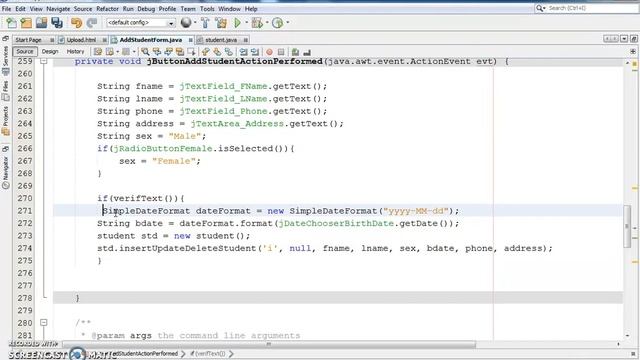Clean and build the project

click(221, 23)
